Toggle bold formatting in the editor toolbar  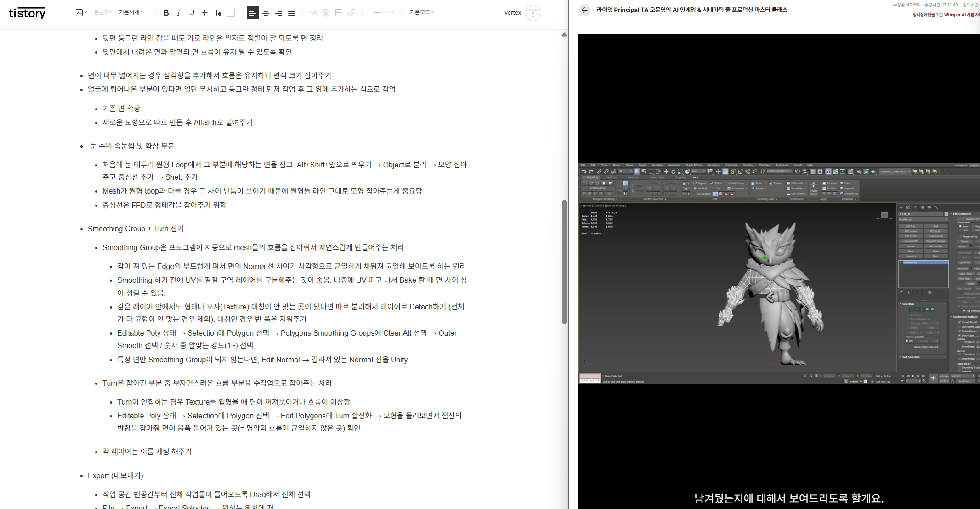click(x=166, y=13)
